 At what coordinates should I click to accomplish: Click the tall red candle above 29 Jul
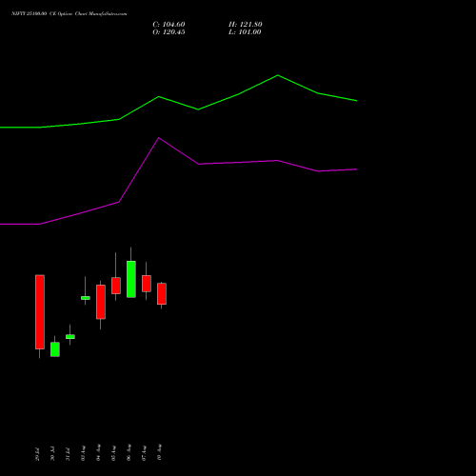point(40,312)
